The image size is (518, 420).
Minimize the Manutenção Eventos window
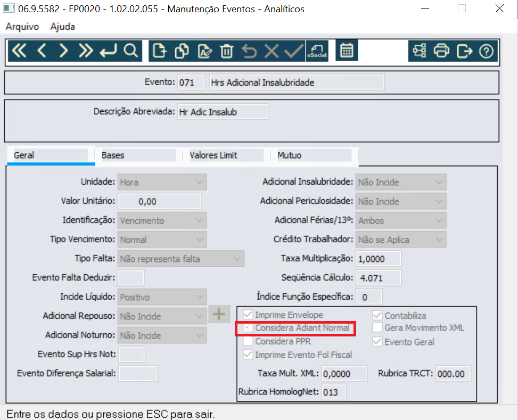[425, 9]
